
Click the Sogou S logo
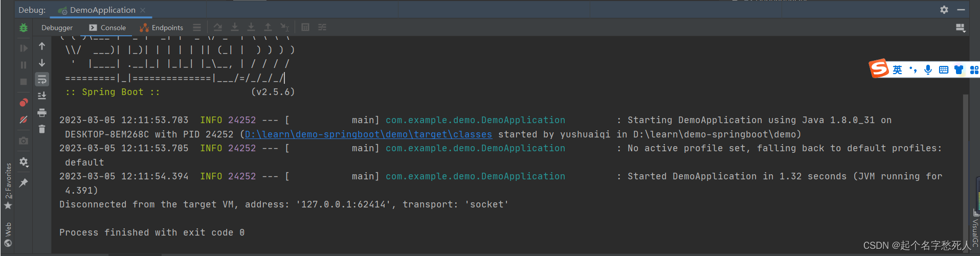tap(879, 68)
